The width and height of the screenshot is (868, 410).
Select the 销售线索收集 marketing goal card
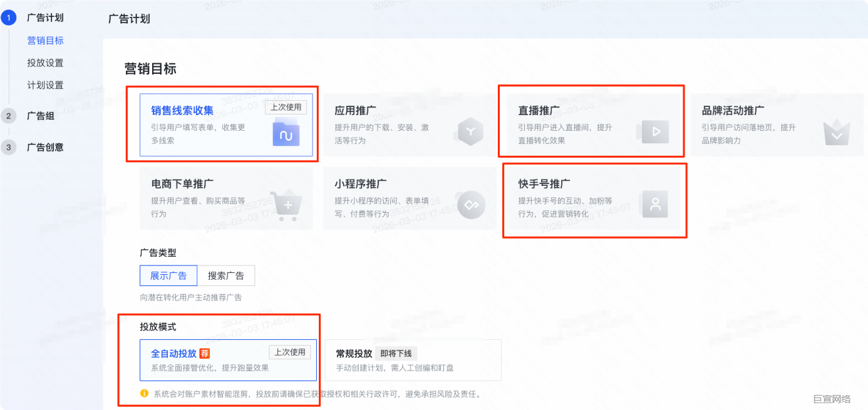click(226, 125)
